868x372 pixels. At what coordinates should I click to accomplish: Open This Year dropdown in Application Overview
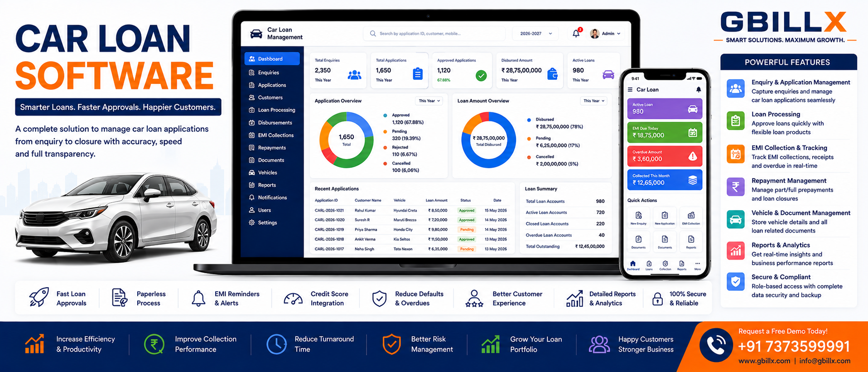point(429,101)
